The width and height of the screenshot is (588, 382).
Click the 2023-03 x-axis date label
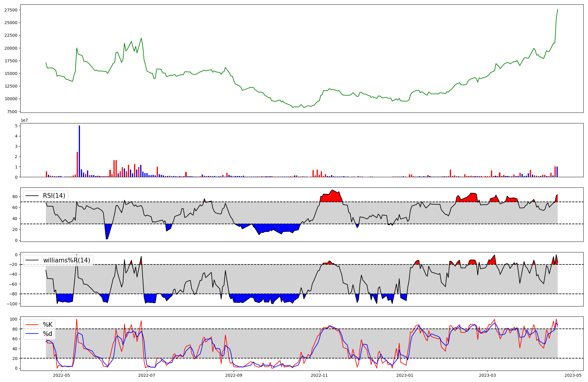tap(487, 375)
